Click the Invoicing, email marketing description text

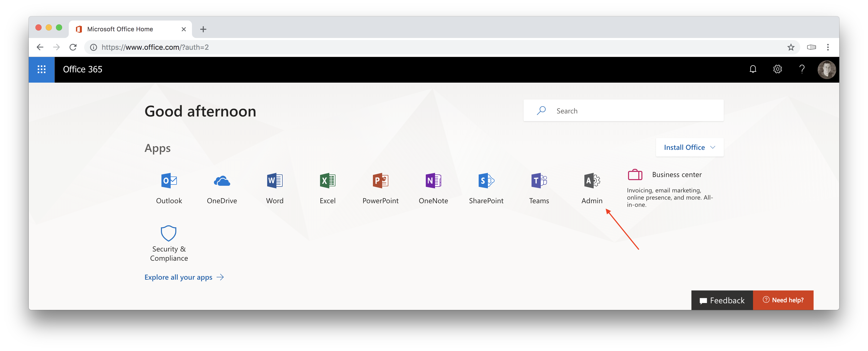670,197
